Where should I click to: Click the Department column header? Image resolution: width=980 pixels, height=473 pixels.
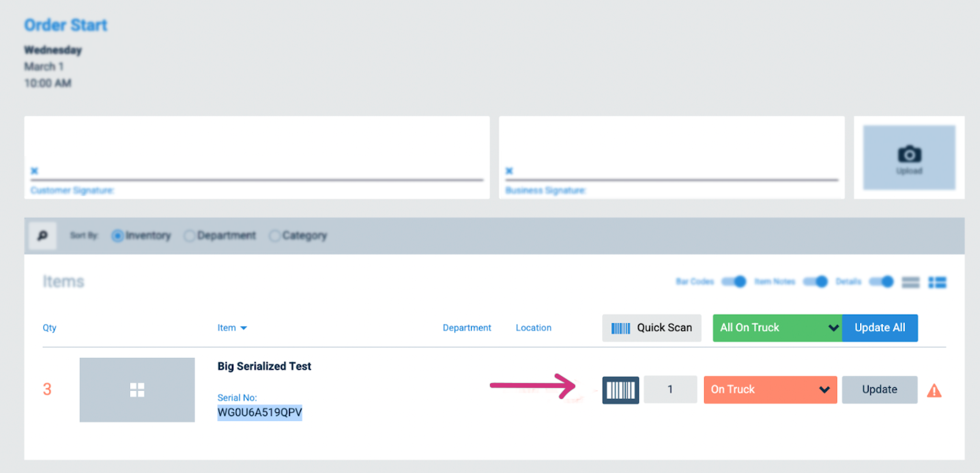pos(467,327)
